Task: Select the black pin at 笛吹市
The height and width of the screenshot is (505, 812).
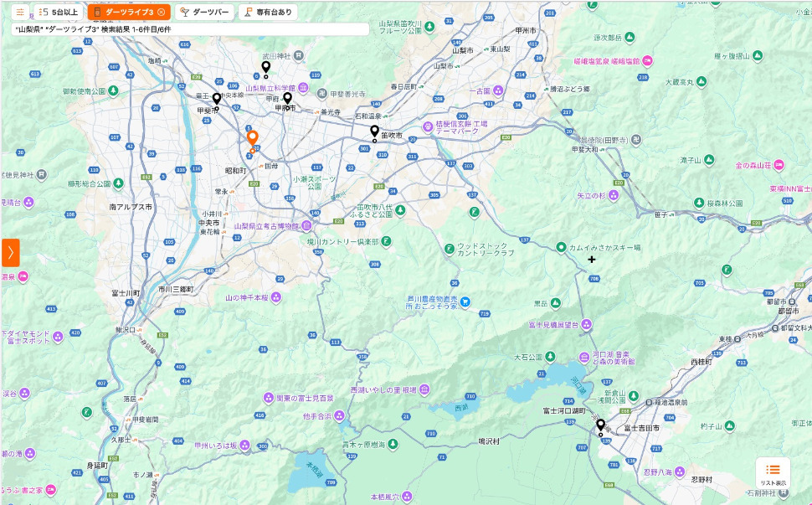Action: click(374, 132)
